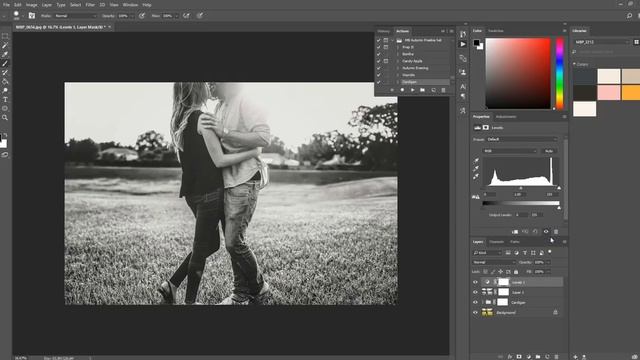This screenshot has height=360, width=640.
Task: Toggle checkmark for Bonfire action
Action: coord(378,54)
